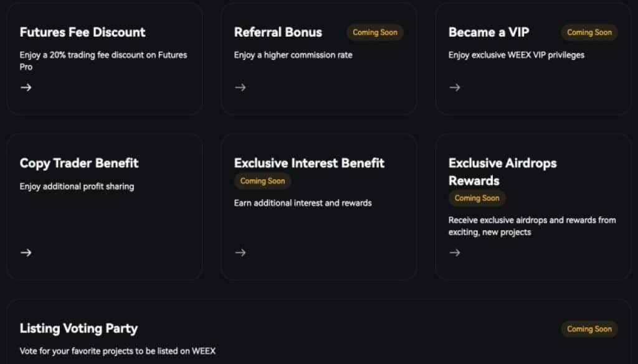
Task: Click Coming Soon badge on Listing Voting Party
Action: click(x=589, y=329)
